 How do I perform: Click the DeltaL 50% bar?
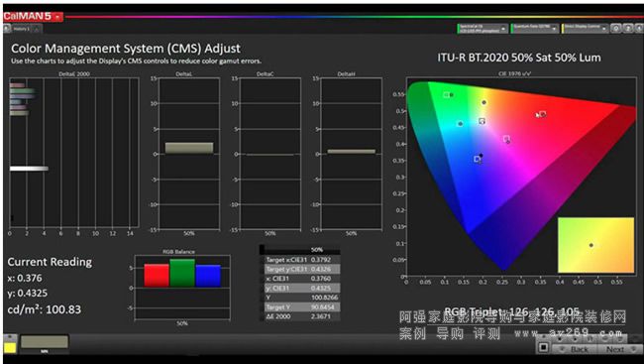189,148
